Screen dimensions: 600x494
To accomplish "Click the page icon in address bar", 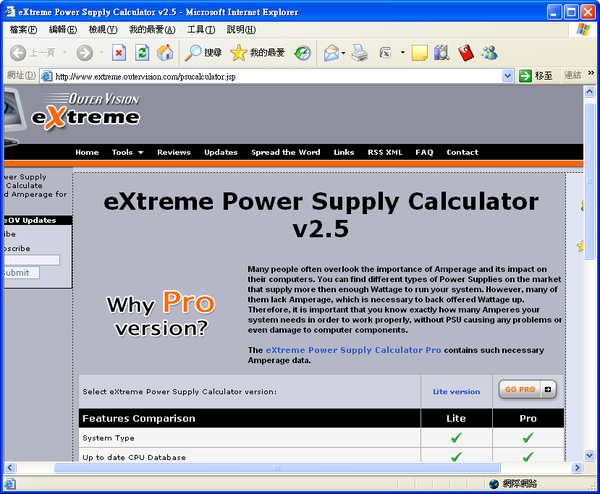I will (46, 76).
